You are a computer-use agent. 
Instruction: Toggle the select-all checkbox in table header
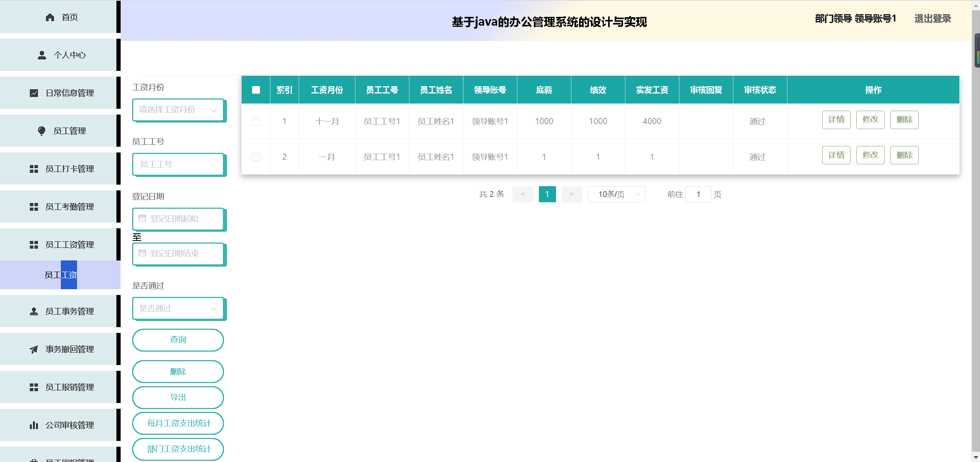[256, 90]
